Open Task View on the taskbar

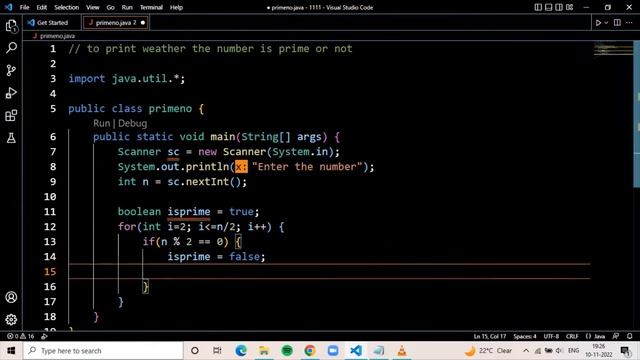[x=217, y=351]
